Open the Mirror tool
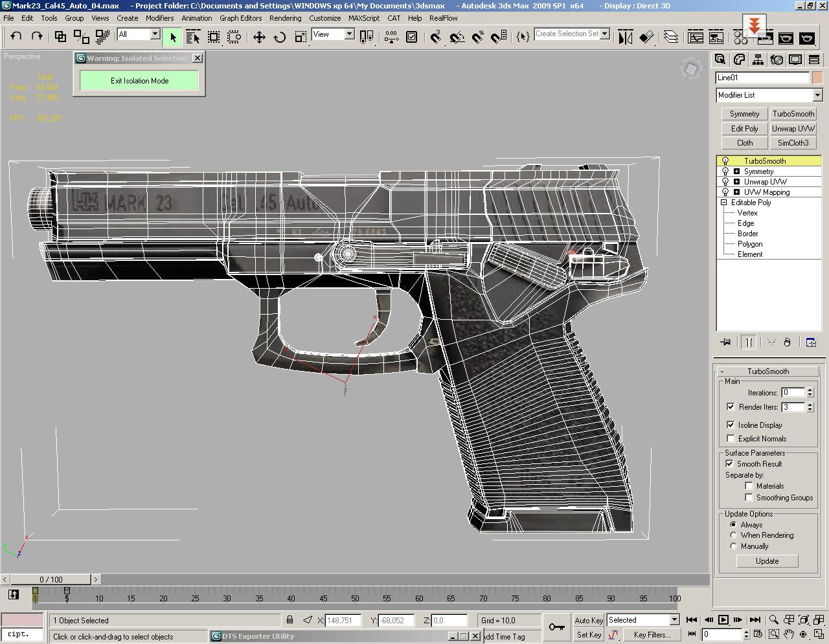This screenshot has width=829, height=644. click(625, 37)
